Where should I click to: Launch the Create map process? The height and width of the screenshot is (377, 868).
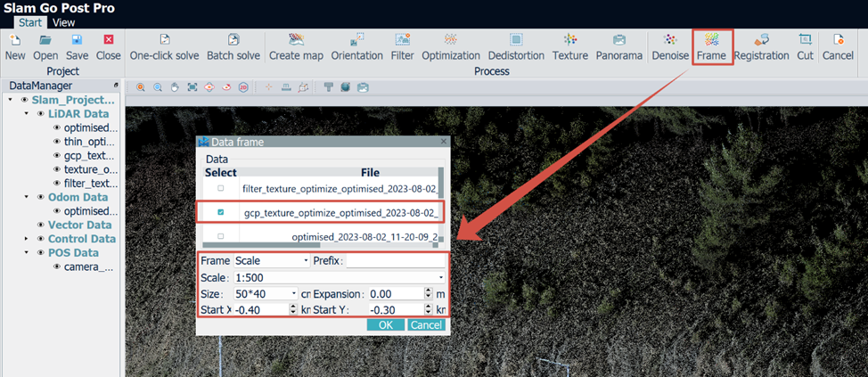tap(297, 47)
